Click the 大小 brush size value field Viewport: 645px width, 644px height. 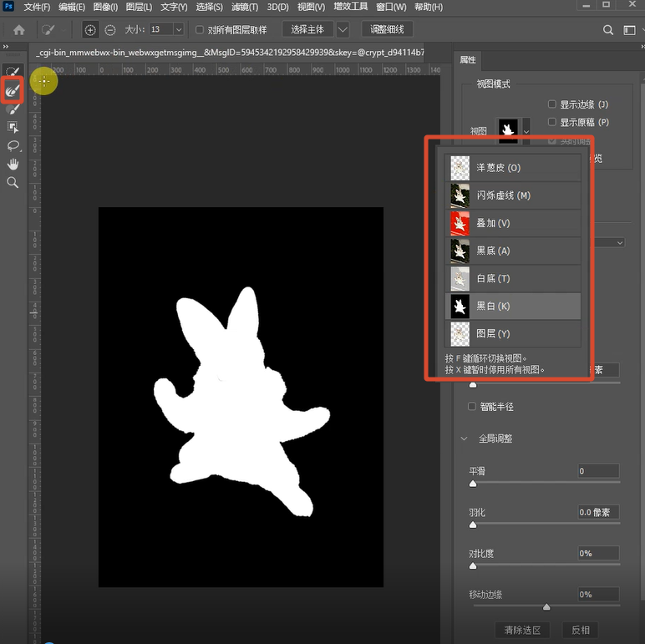tap(161, 29)
